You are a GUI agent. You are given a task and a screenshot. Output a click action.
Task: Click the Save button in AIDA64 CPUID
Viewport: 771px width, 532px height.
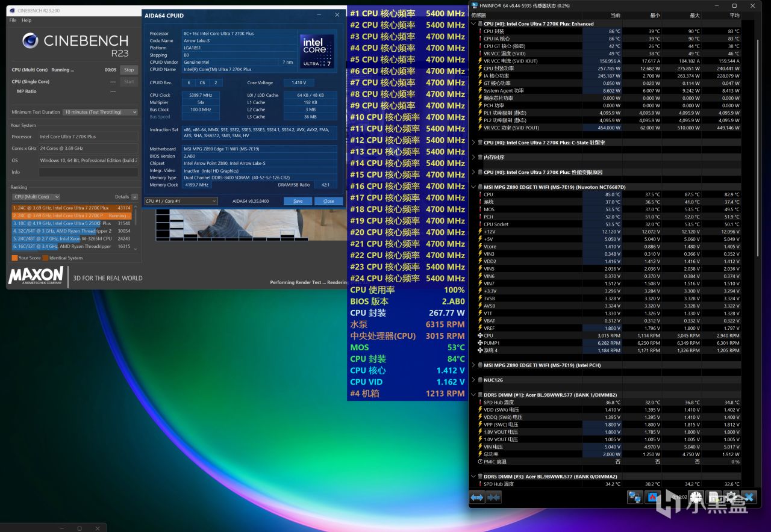[298, 201]
